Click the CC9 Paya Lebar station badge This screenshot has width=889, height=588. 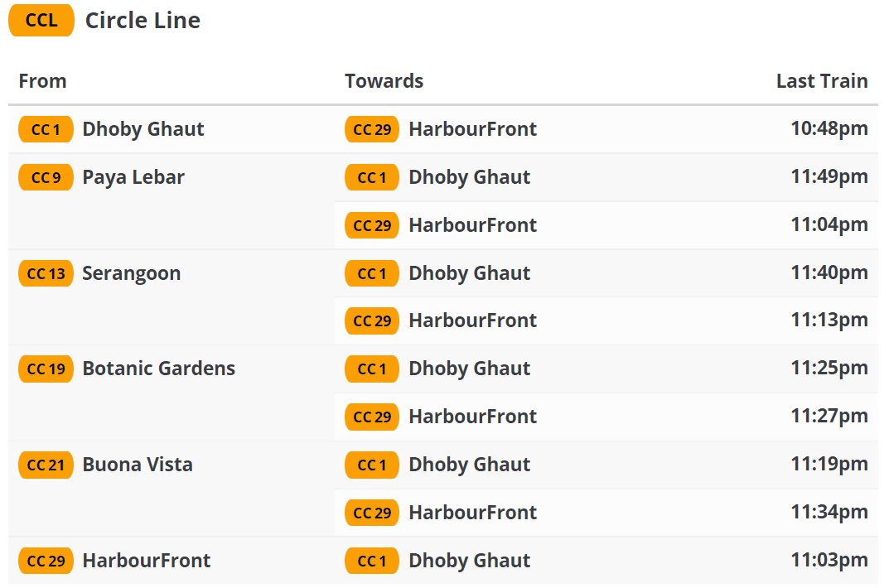46,177
